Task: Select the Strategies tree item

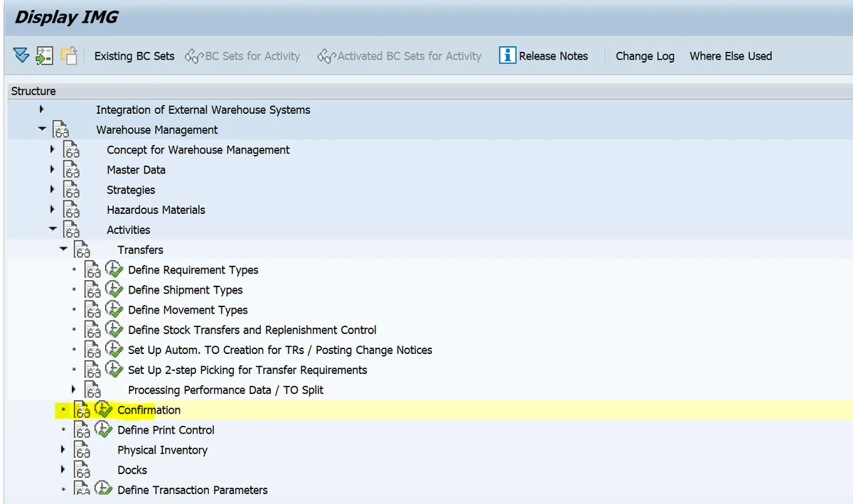Action: (131, 190)
